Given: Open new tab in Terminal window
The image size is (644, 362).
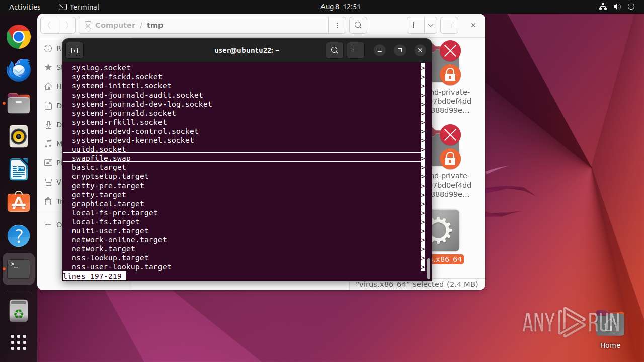Looking at the screenshot, I should click(74, 50).
